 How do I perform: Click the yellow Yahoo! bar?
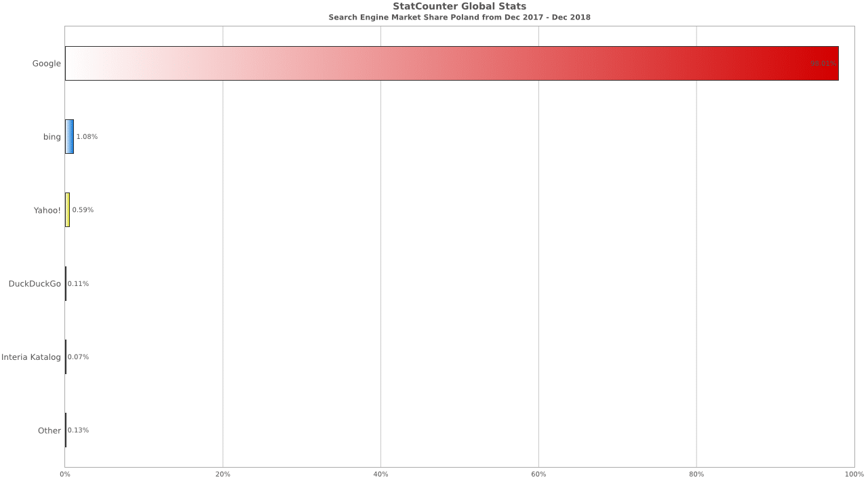click(67, 210)
